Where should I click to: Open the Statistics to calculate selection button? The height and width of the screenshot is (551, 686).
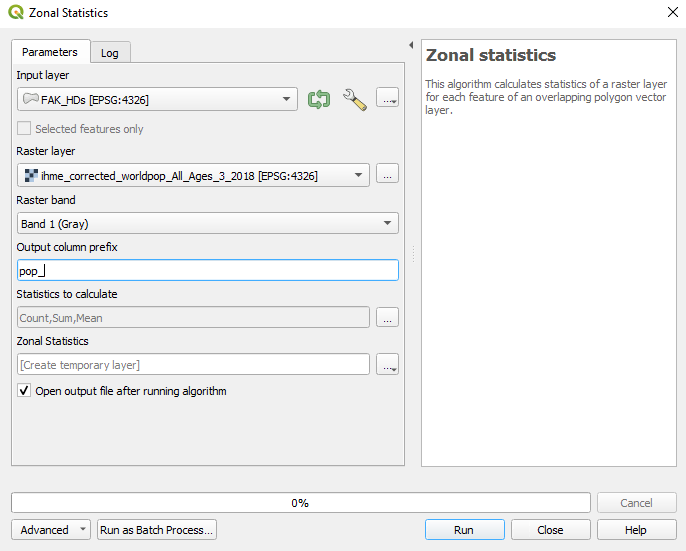tap(387, 317)
